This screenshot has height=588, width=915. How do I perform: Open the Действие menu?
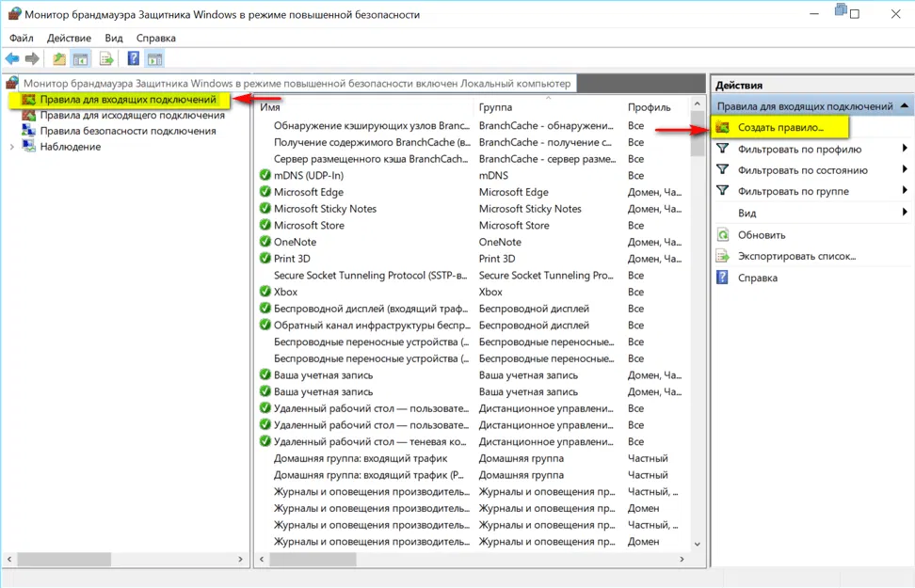70,38
